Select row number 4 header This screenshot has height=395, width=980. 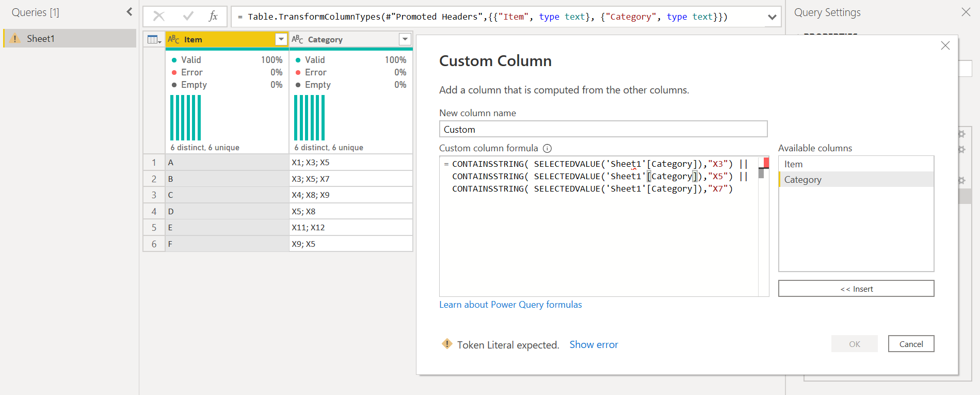154,211
